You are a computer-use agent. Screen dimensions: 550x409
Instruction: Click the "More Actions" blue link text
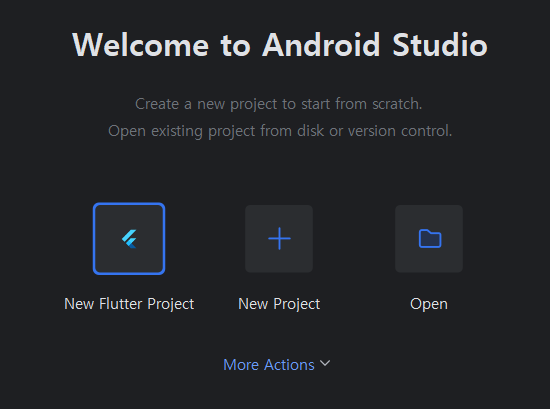269,365
